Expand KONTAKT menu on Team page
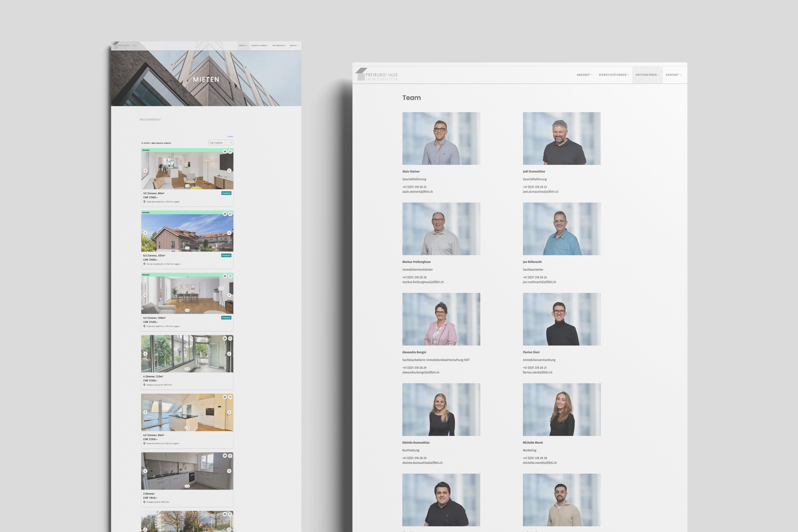 [674, 75]
